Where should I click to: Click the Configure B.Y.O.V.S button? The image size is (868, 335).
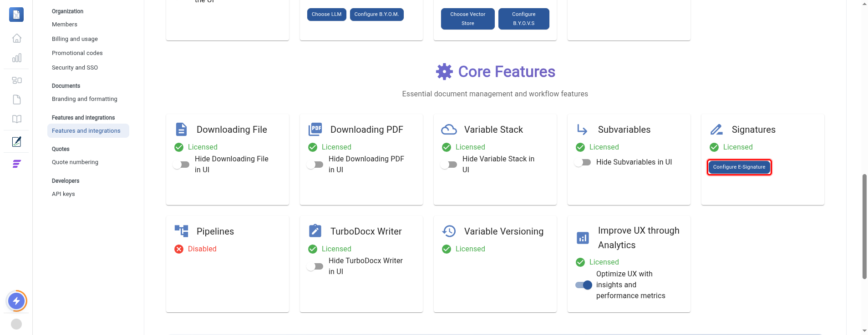click(x=524, y=19)
